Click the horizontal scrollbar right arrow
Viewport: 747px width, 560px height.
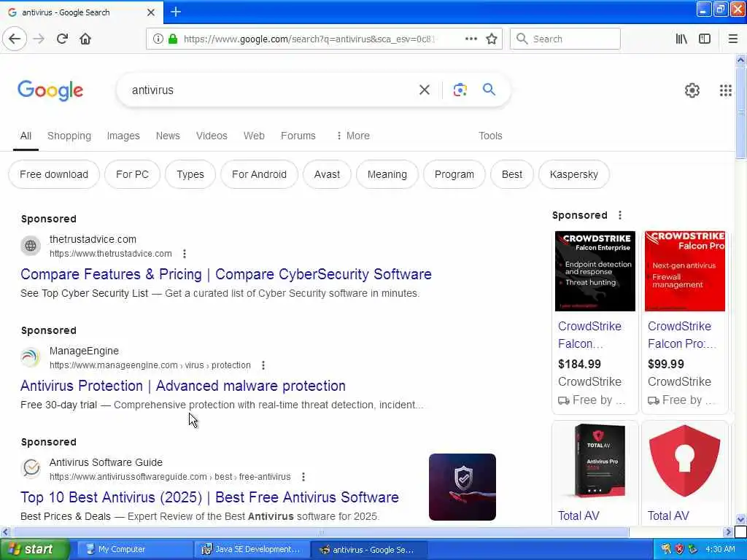tap(727, 532)
